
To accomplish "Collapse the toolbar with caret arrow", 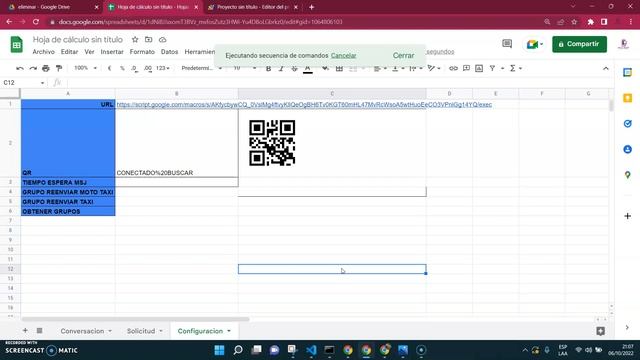I will (606, 69).
